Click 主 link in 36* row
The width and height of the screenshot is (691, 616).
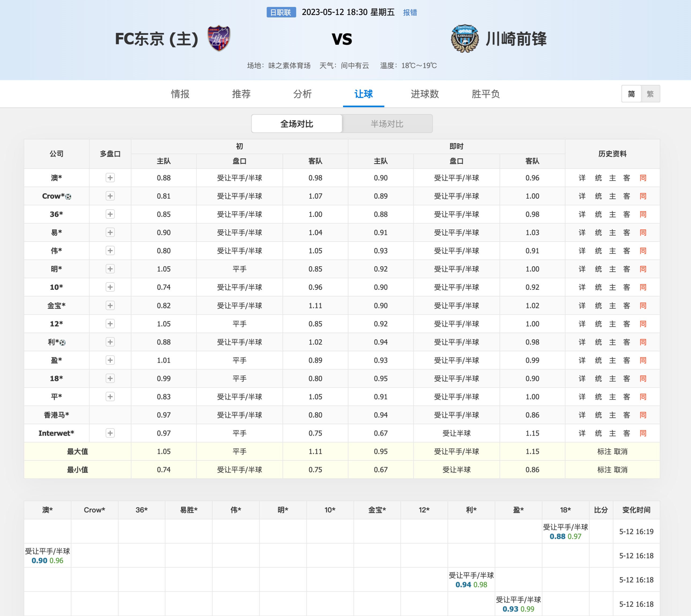click(x=612, y=215)
